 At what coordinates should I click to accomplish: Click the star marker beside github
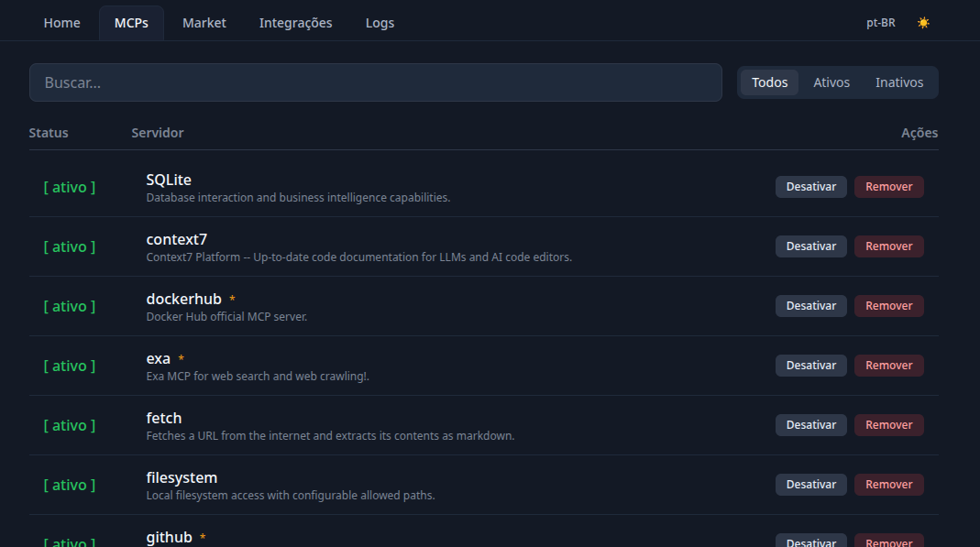click(x=203, y=537)
